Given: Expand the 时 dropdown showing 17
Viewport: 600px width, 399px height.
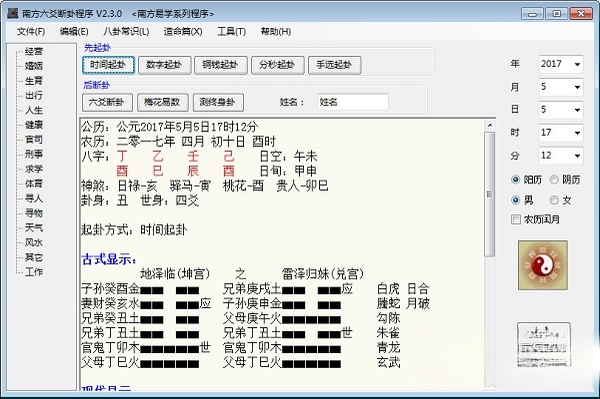Looking at the screenshot, I should (561, 133).
